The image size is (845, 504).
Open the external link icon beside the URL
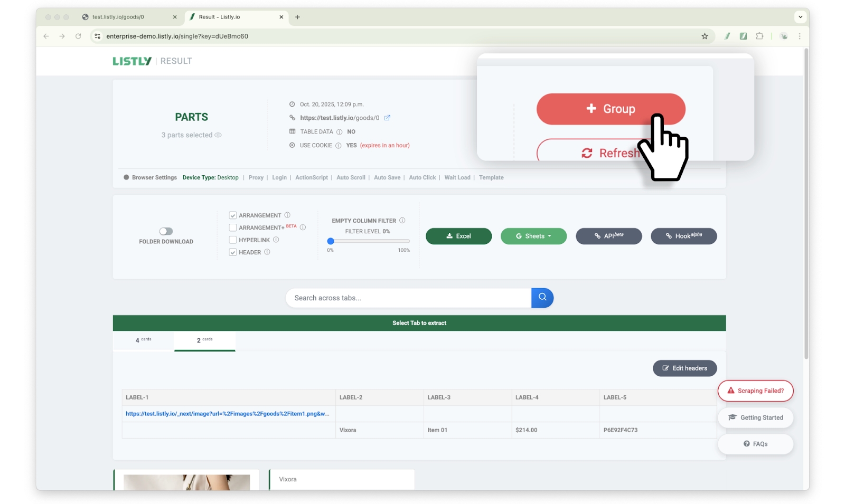click(387, 118)
